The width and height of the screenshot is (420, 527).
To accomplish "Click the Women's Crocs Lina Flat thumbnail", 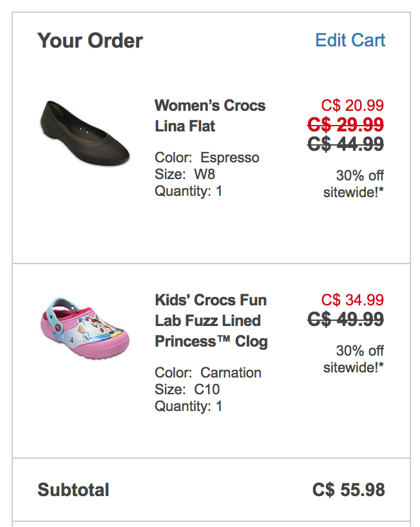I will tap(85, 133).
